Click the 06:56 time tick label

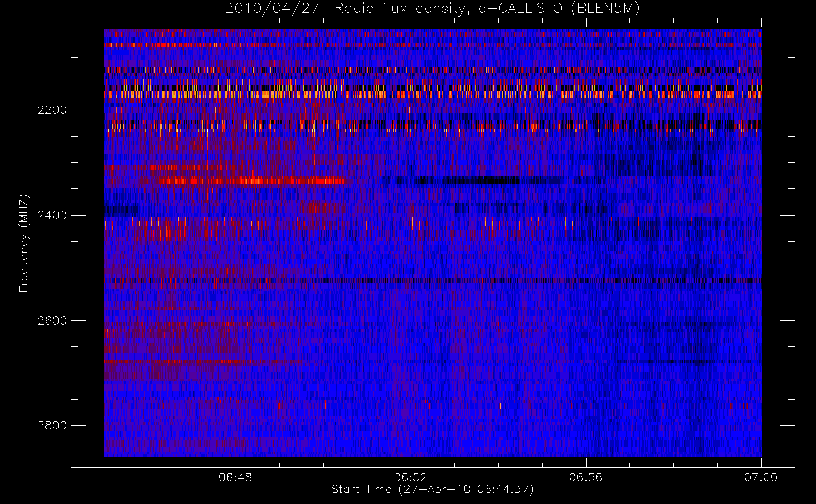tap(586, 477)
